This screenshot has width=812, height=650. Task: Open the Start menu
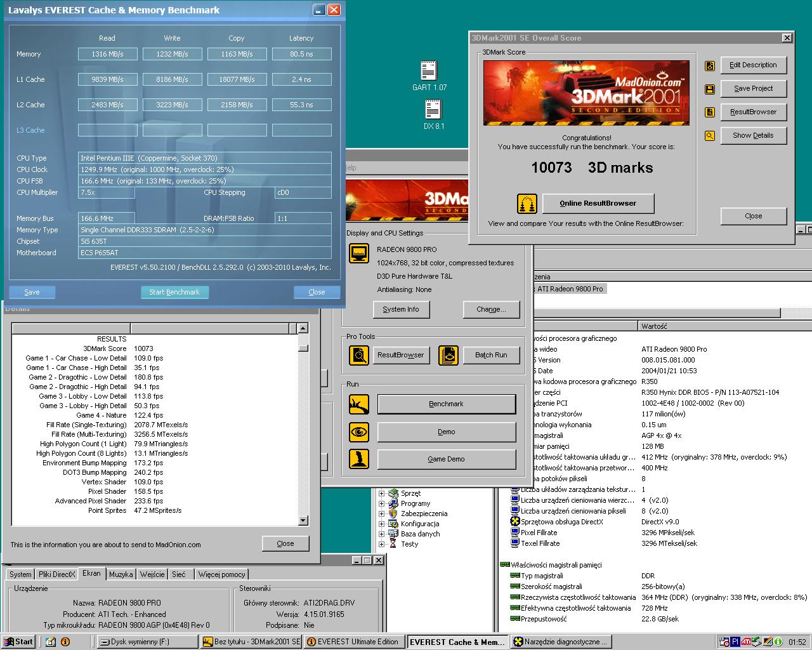pyautogui.click(x=19, y=642)
